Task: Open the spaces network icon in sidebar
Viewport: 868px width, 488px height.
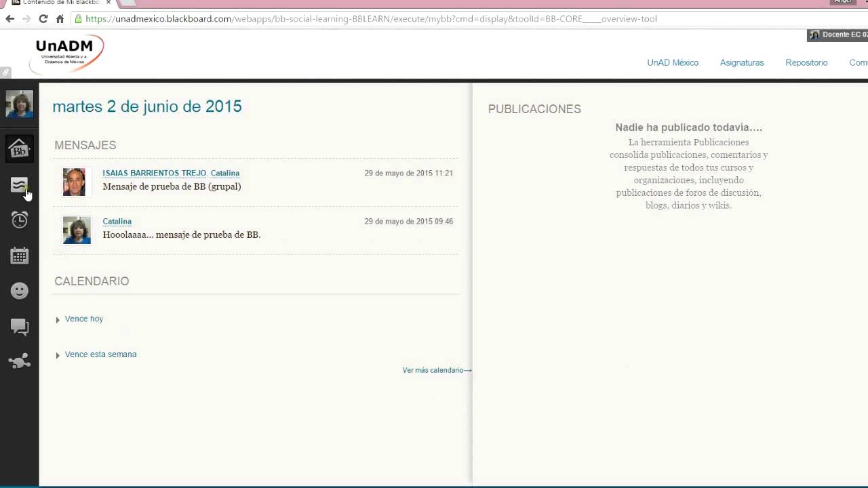Action: 19,361
